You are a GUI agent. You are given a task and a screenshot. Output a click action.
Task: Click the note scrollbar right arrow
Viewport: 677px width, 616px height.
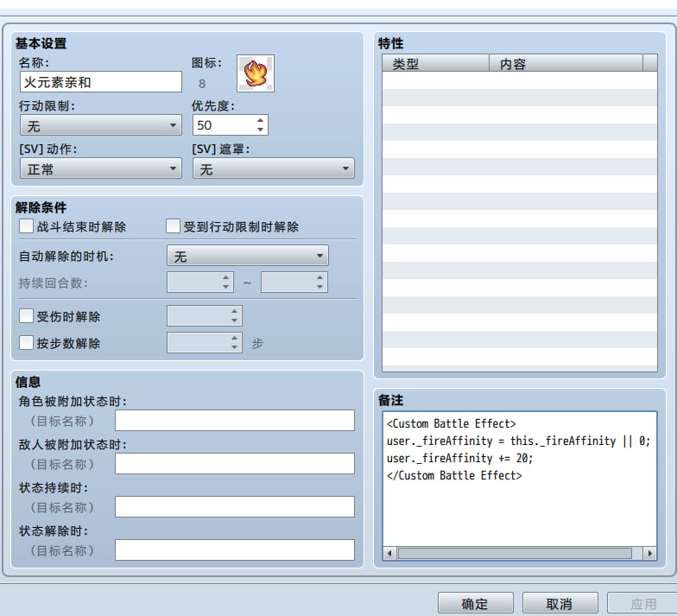pyautogui.click(x=649, y=553)
